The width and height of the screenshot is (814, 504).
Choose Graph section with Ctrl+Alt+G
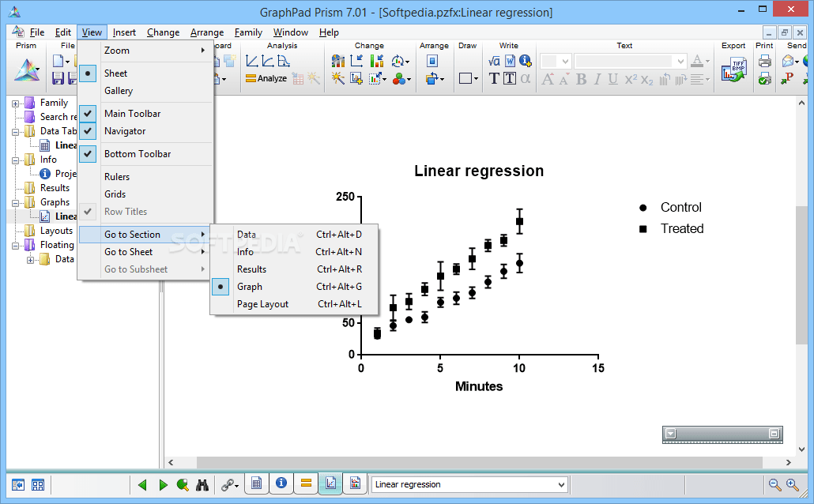[x=294, y=287]
